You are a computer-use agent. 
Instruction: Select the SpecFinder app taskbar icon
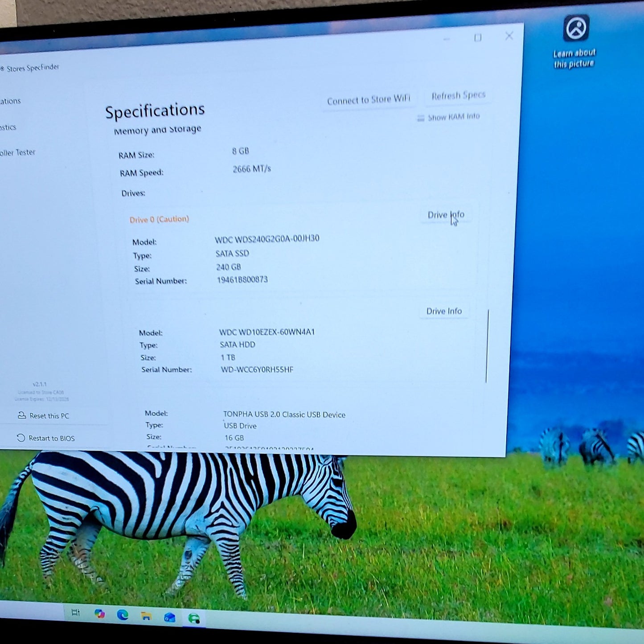193,618
